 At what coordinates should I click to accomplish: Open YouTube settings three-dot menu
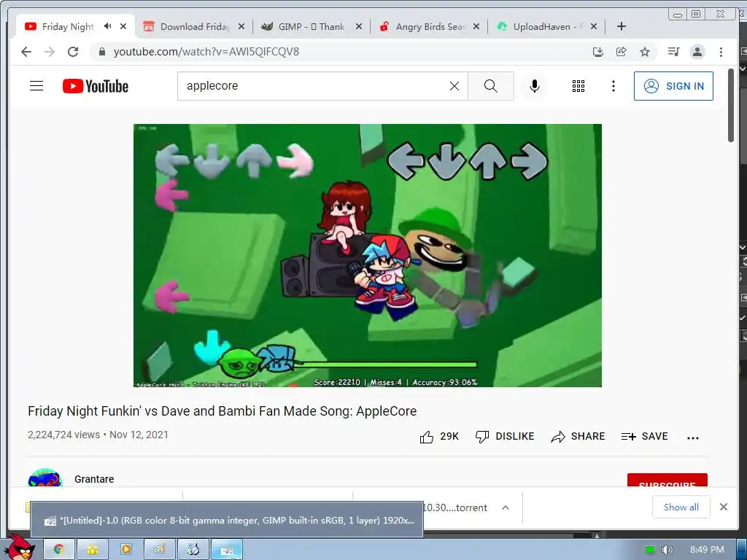(x=613, y=86)
